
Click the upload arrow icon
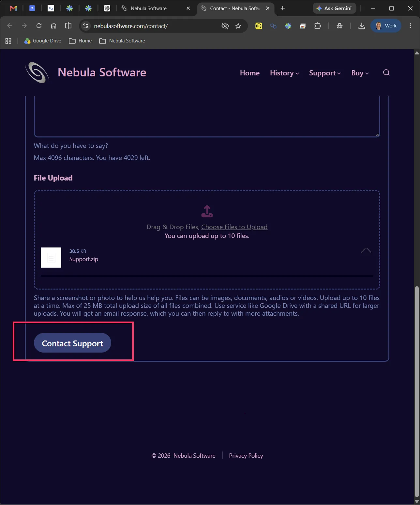pyautogui.click(x=207, y=211)
